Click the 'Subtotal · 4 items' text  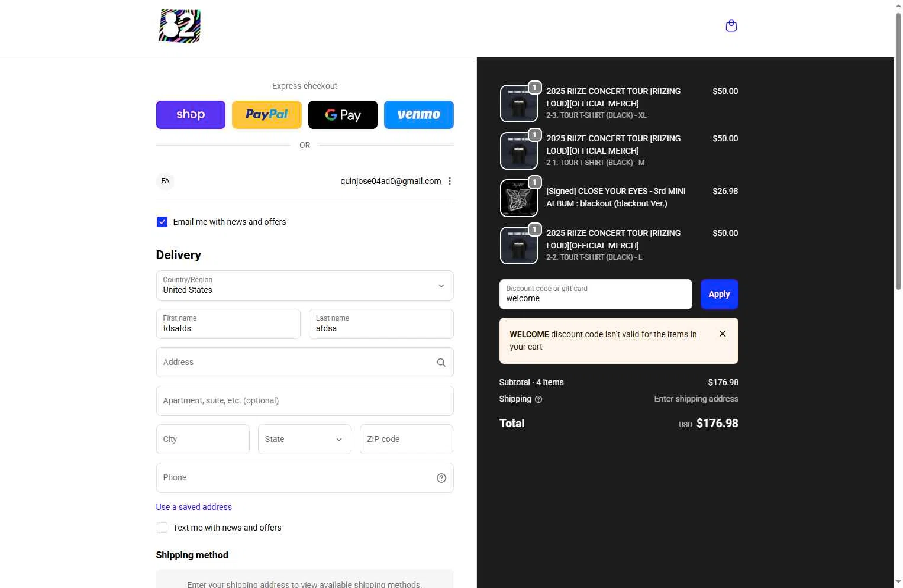(531, 382)
